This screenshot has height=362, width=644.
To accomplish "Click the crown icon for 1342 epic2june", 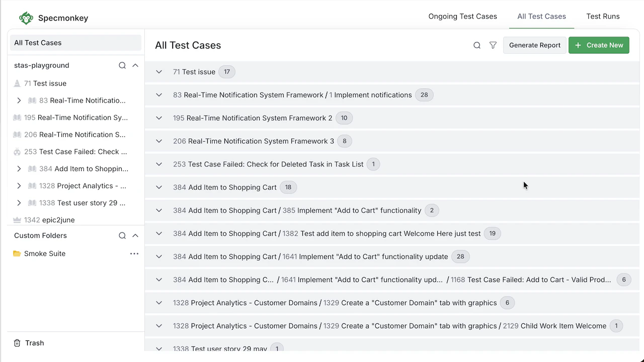I will [x=17, y=220].
